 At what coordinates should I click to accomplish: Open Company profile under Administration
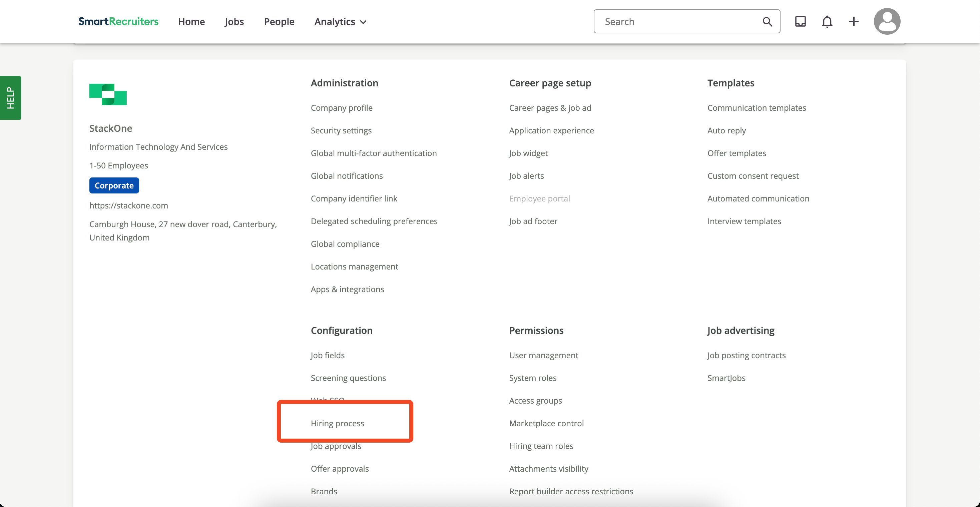point(341,108)
